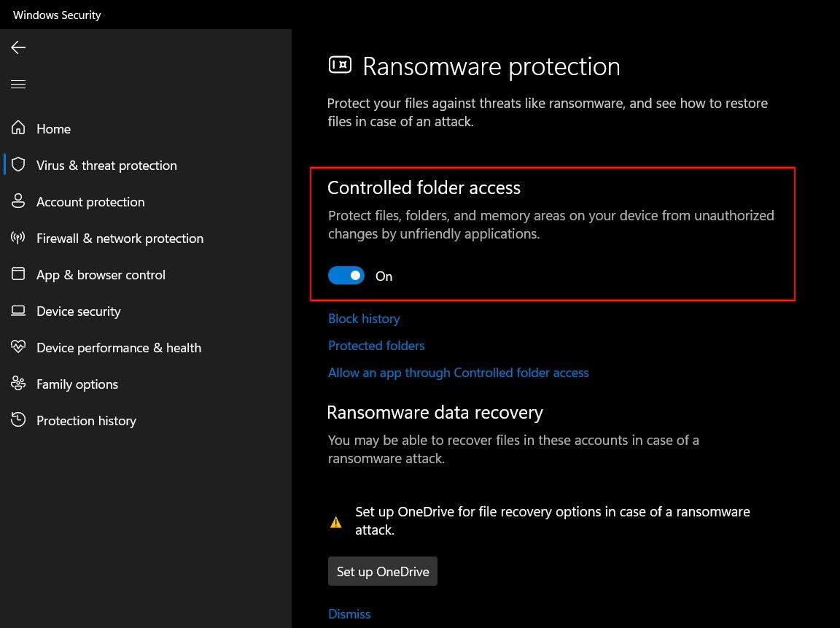The image size is (840, 628).
Task: Click the Home house icon
Action: (x=18, y=128)
